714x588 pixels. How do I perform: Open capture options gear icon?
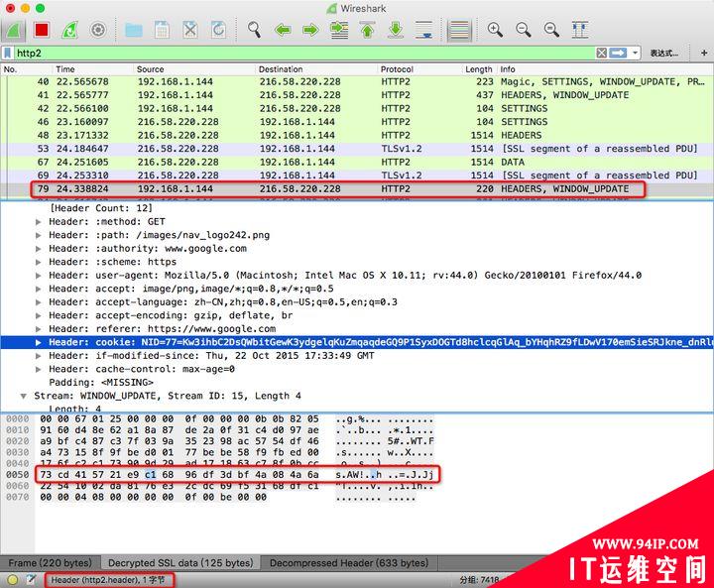click(x=98, y=30)
